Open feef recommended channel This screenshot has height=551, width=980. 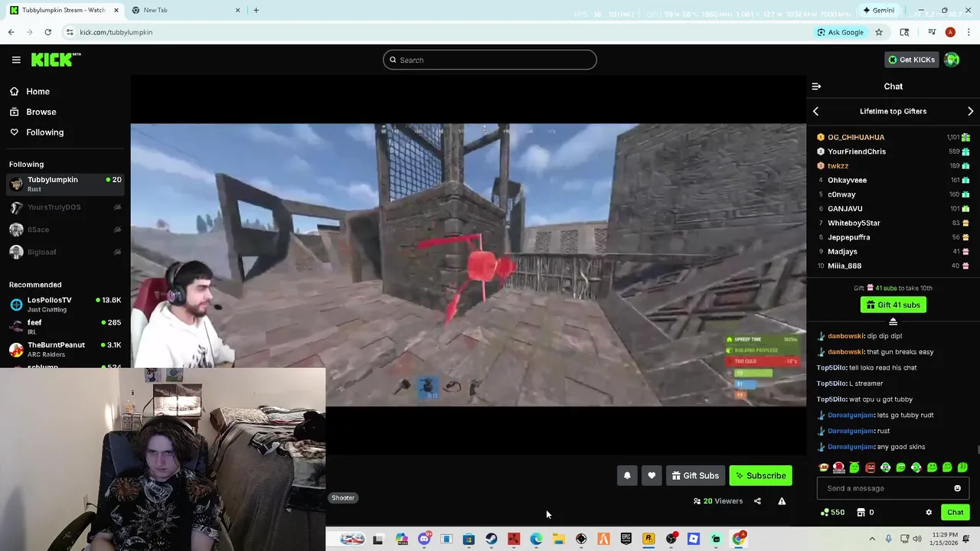click(64, 326)
